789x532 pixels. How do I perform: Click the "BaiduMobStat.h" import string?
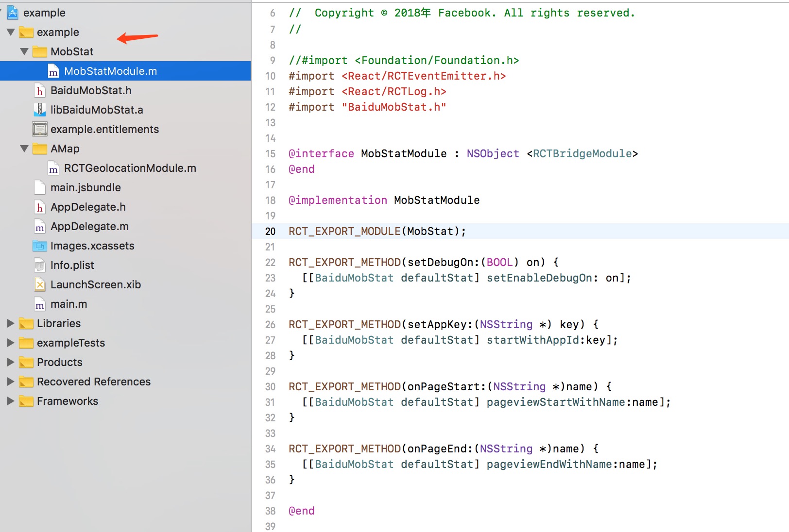(394, 107)
